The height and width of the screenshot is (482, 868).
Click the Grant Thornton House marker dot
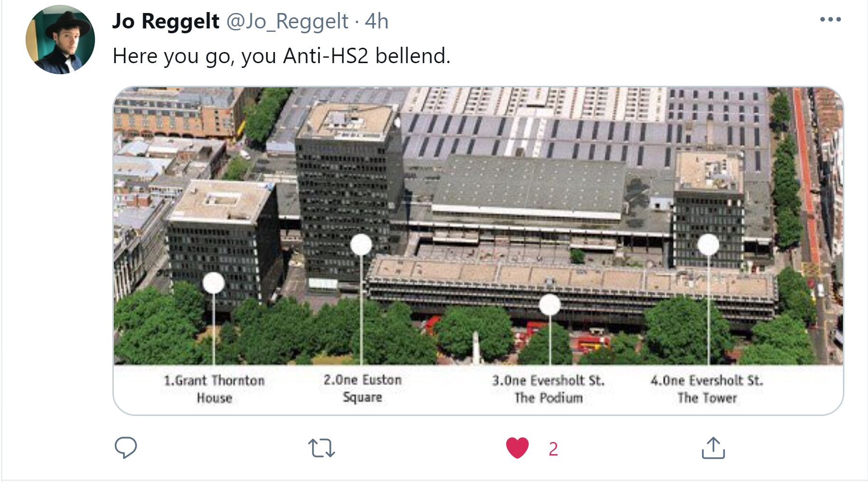(214, 283)
